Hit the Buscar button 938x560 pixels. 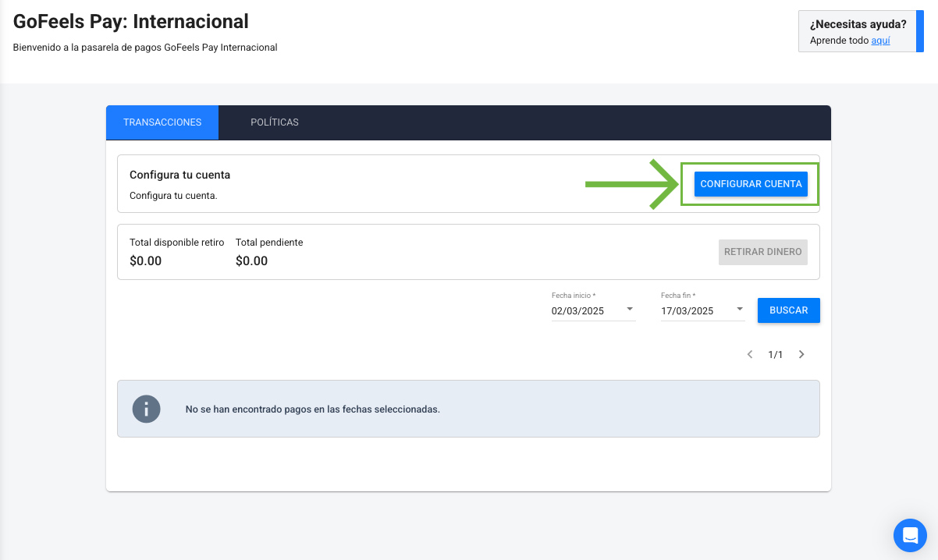(788, 310)
